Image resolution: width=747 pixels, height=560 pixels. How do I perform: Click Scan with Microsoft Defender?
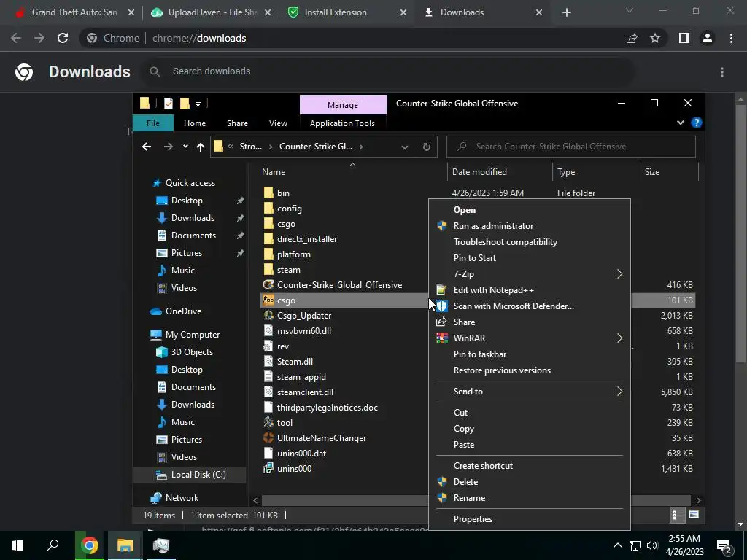(514, 306)
